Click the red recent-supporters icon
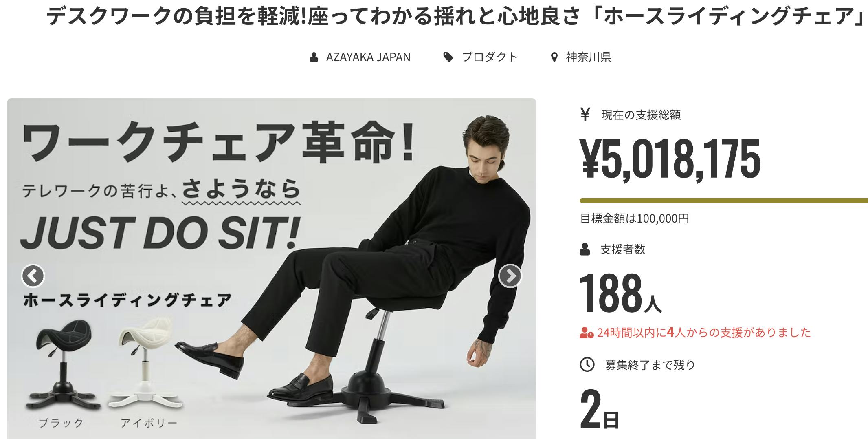This screenshot has height=439, width=868. pyautogui.click(x=587, y=333)
